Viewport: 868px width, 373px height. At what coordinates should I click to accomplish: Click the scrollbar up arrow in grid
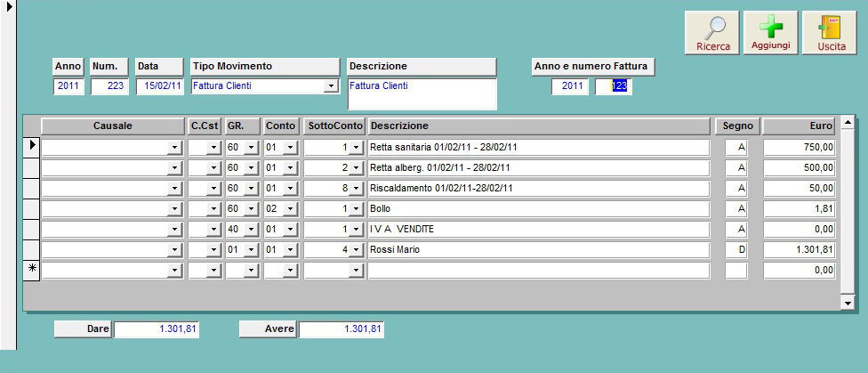847,122
